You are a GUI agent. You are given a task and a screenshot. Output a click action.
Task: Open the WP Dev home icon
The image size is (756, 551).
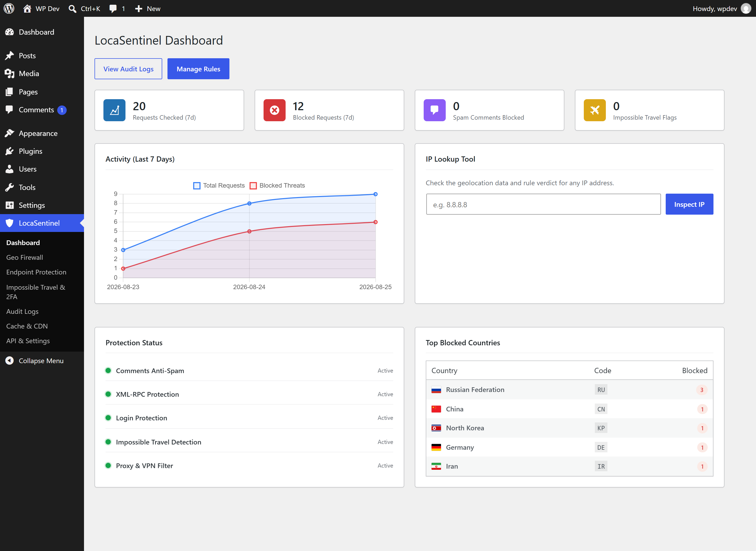(27, 8)
